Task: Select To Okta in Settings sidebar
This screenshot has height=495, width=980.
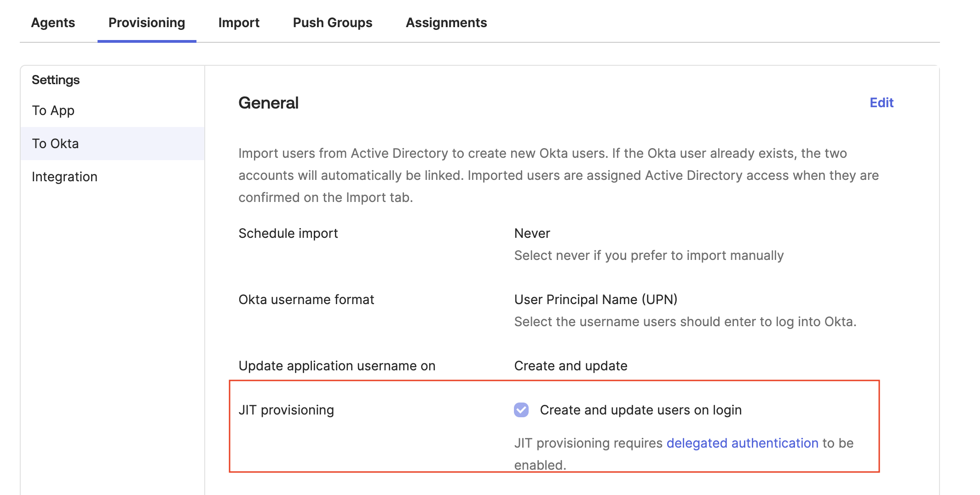Action: [55, 144]
